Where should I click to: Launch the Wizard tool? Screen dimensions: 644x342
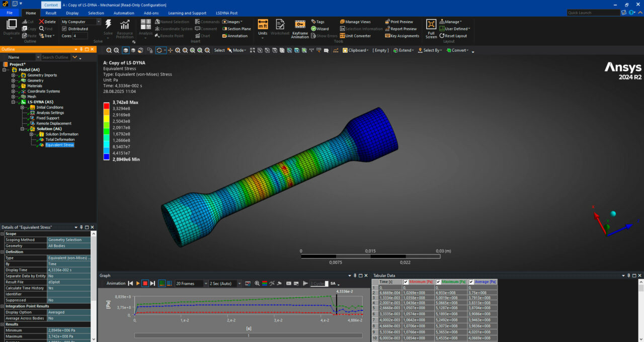pyautogui.click(x=319, y=29)
